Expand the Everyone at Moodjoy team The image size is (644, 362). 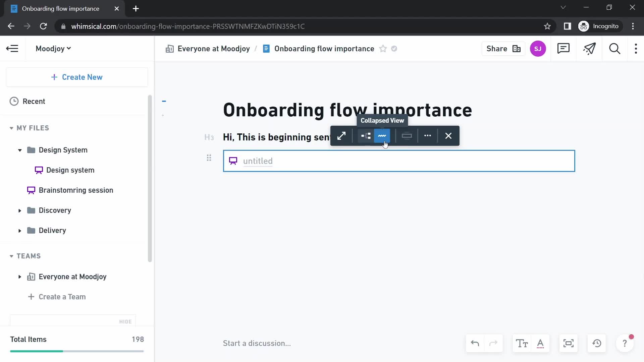pos(19,277)
